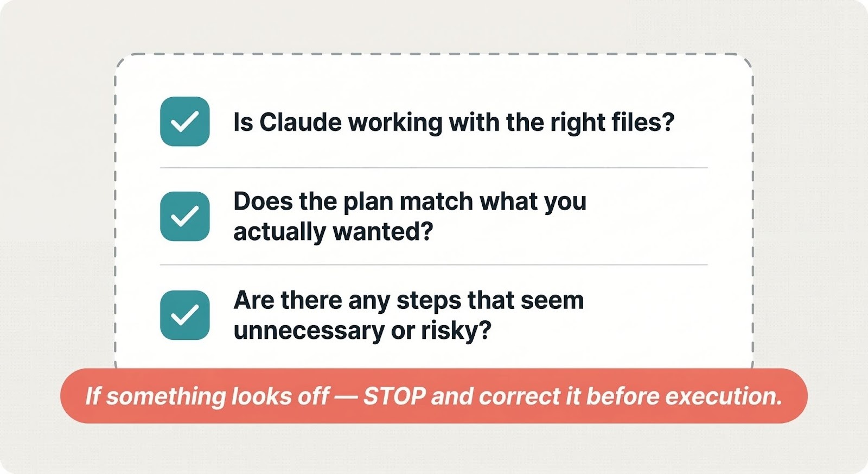868x474 pixels.
Task: Toggle the checkbox next to 'unnecessary or risky?'
Action: click(184, 315)
